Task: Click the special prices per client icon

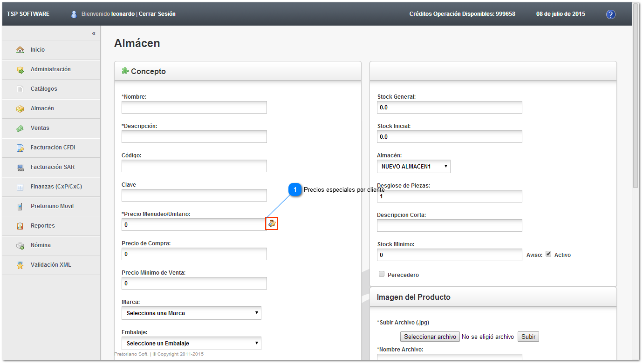Action: (272, 223)
